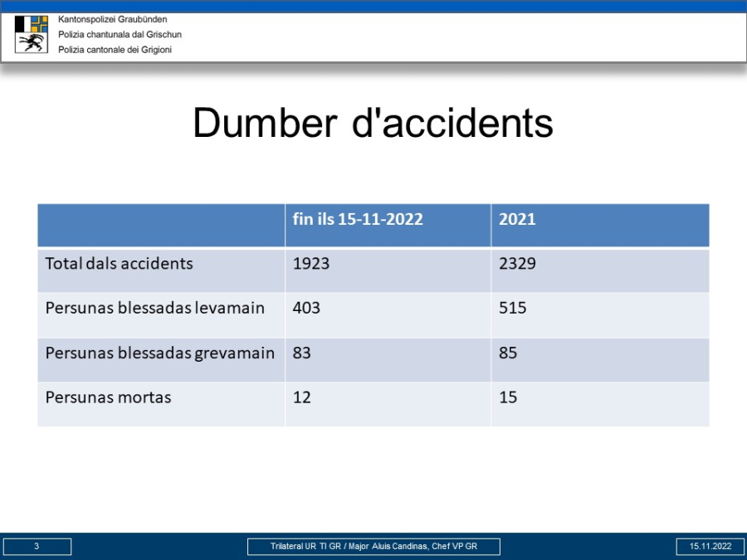Screen dimensions: 747x560
Task: Click the footer date 15.11.2022
Action: (710, 546)
